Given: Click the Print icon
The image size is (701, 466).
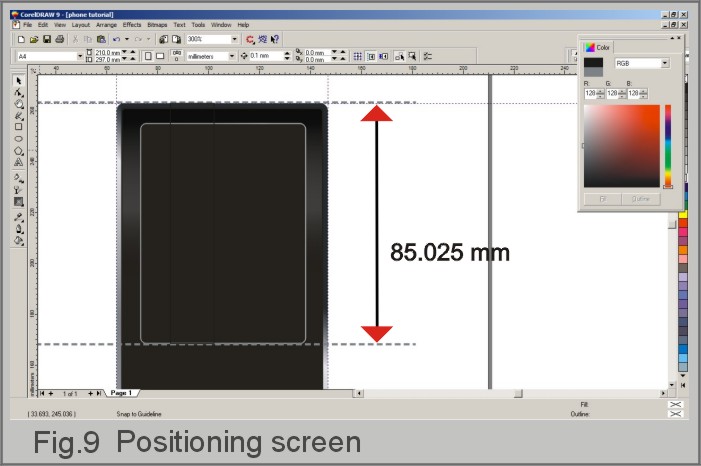Looking at the screenshot, I should point(59,39).
